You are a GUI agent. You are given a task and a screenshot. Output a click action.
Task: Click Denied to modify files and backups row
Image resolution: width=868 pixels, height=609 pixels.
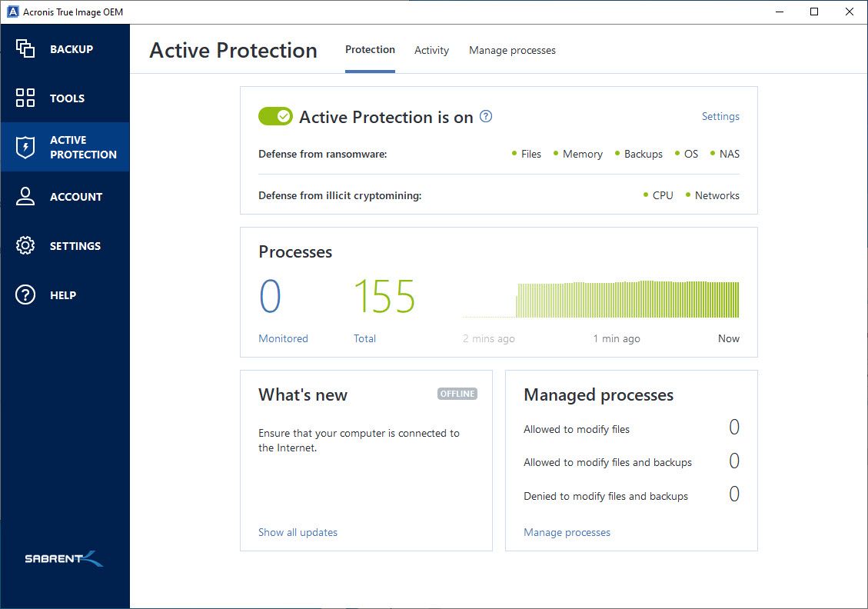pos(631,494)
